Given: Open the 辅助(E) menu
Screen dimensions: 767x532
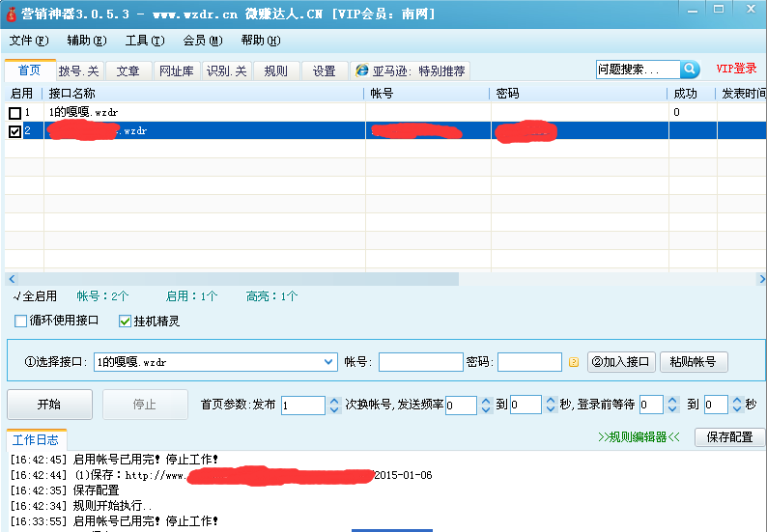Looking at the screenshot, I should pyautogui.click(x=87, y=41).
